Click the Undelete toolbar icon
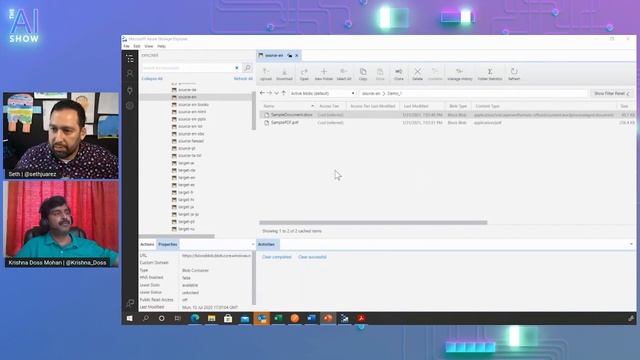Screen dimensions: 640x360 (x=435, y=74)
